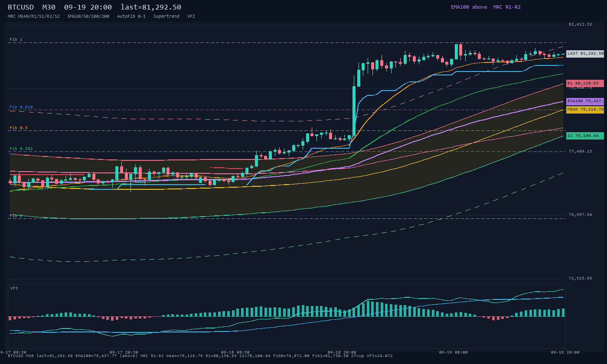
Task: Click the 09-19 20:00 time axis label
Action: 565,352
